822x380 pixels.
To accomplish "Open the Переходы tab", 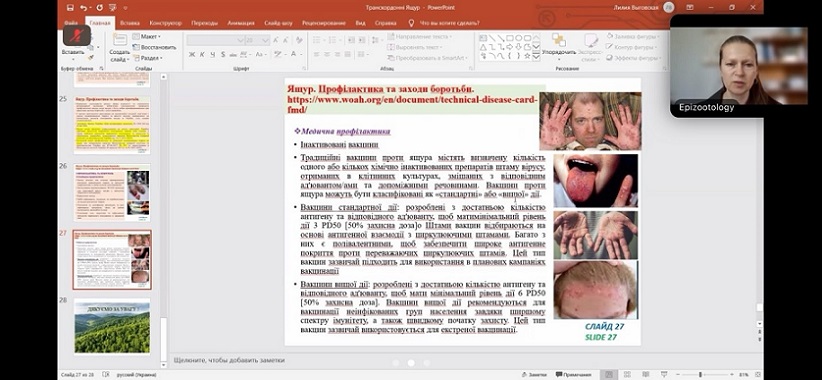I will click(204, 23).
